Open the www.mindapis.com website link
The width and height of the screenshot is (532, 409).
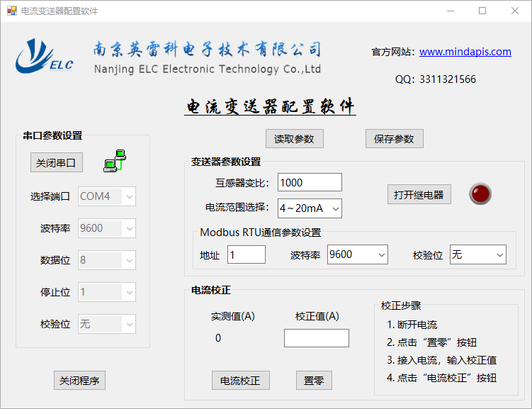point(465,52)
